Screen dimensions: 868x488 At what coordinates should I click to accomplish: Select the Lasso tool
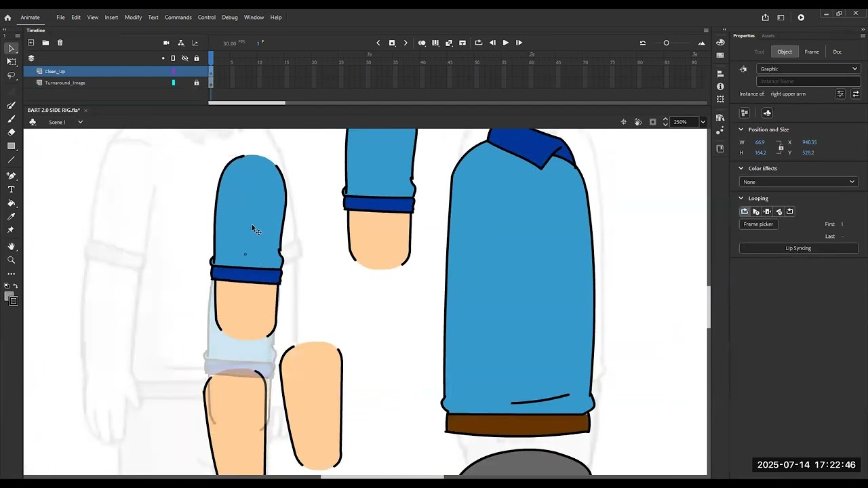pyautogui.click(x=12, y=76)
